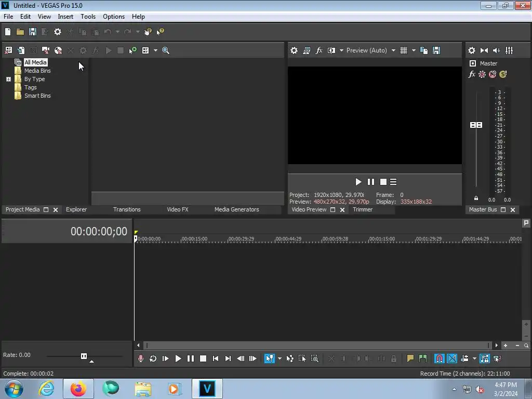The width and height of the screenshot is (532, 399).
Task: Insert a region with the green flags icon
Action: tap(423, 358)
